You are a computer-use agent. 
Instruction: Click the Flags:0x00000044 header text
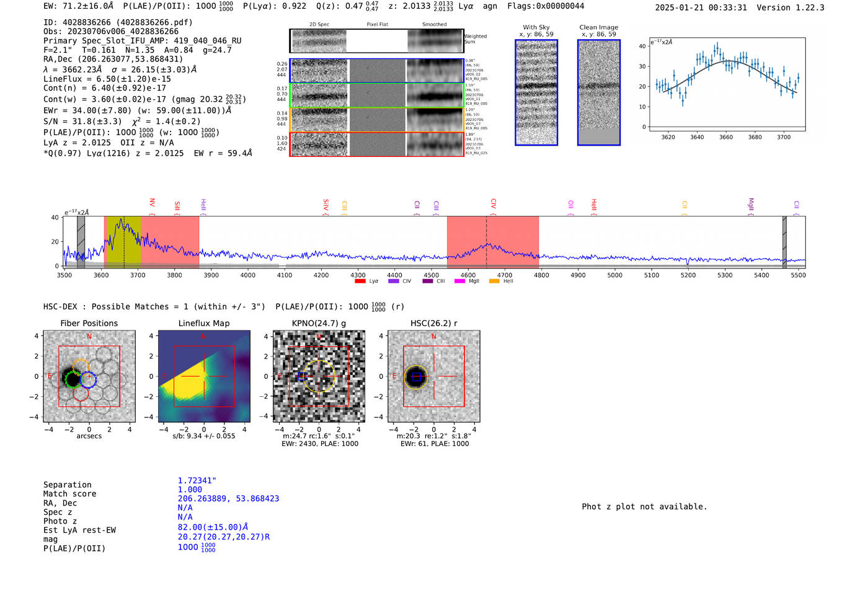point(546,6)
